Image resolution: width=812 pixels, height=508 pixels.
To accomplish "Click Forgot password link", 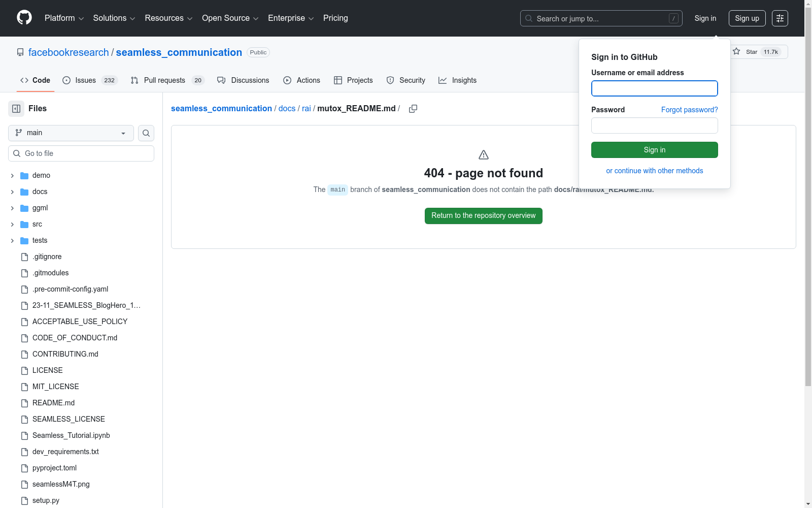I will click(x=690, y=110).
